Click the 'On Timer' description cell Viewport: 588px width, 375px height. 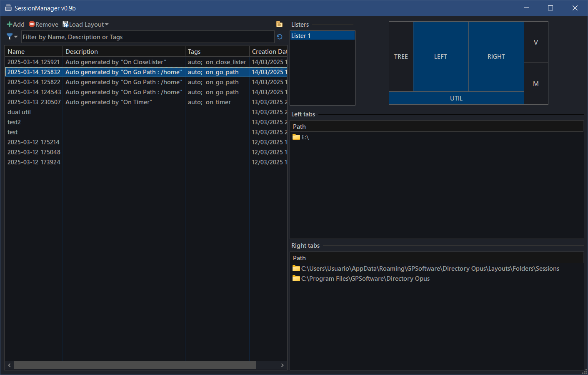pos(124,102)
